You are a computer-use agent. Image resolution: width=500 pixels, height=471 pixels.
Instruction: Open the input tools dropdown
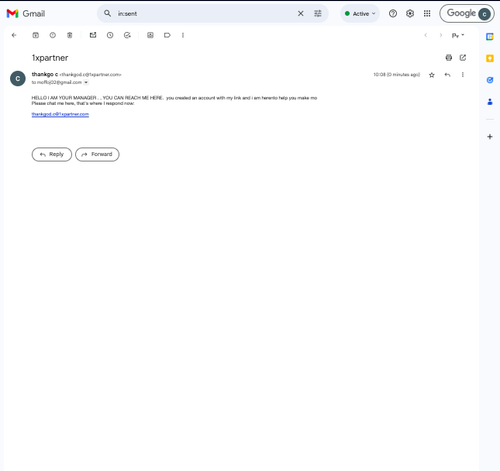coord(458,35)
